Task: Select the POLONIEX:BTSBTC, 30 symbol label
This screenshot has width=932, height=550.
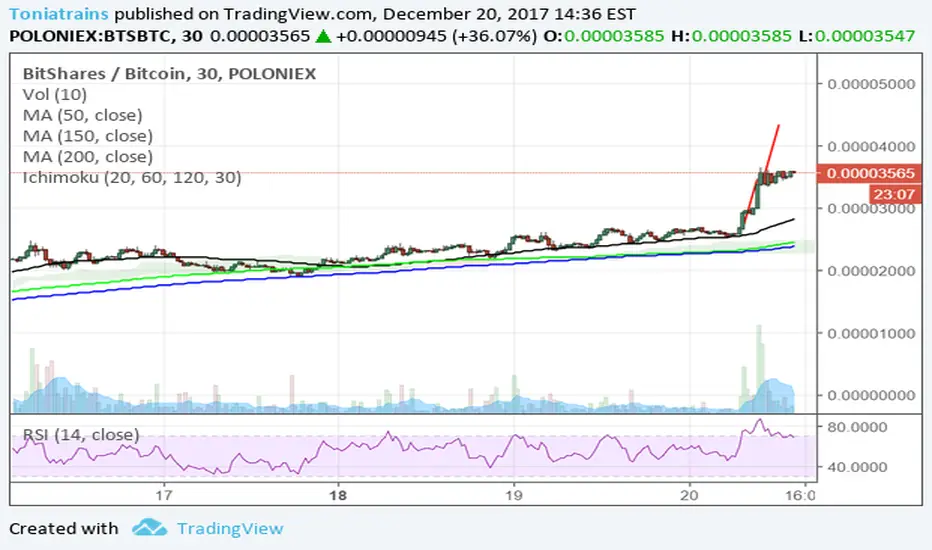Action: pyautogui.click(x=106, y=36)
